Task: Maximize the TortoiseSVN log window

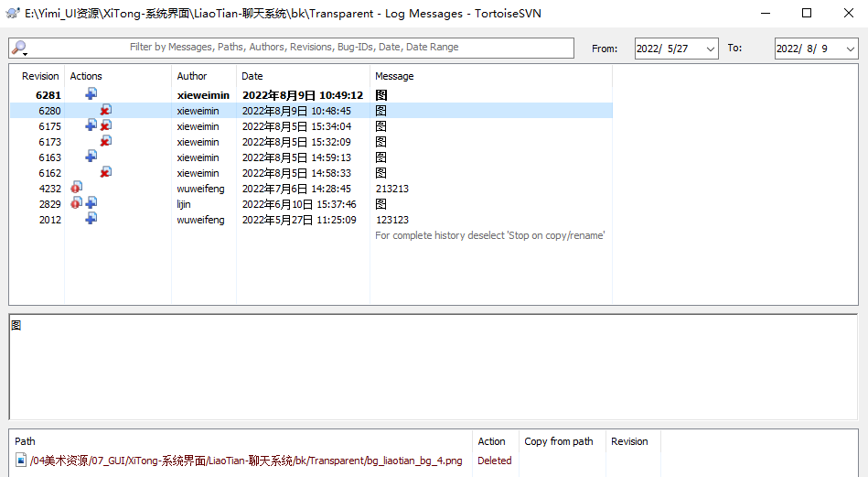Action: coord(807,14)
